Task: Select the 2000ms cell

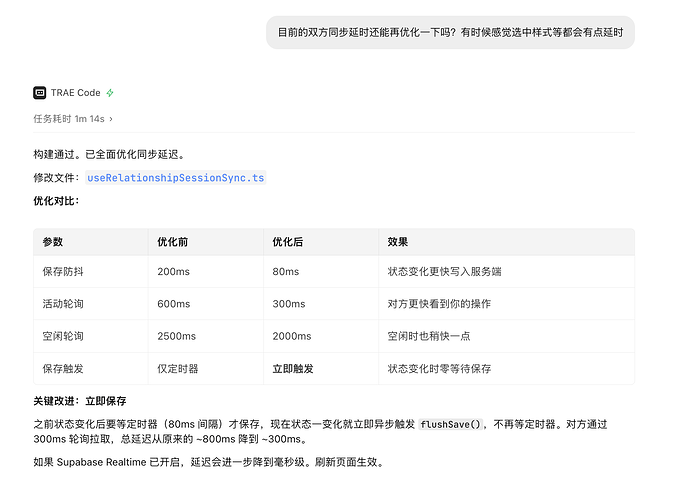Action: pyautogui.click(x=321, y=336)
